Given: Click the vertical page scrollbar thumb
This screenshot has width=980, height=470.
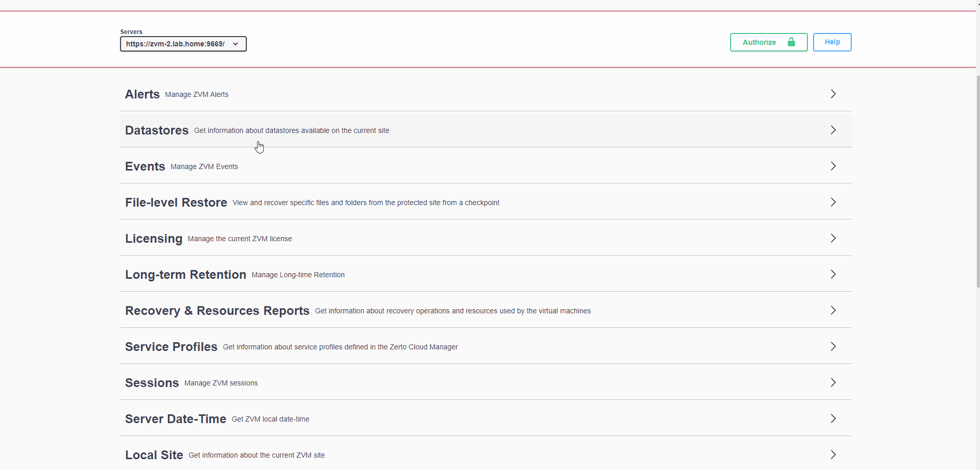Looking at the screenshot, I should tap(977, 180).
